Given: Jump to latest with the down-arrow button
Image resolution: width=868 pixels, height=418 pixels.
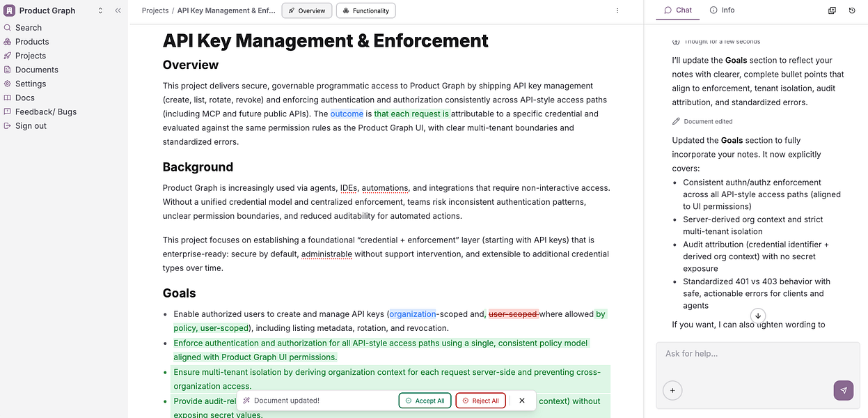Looking at the screenshot, I should click(758, 316).
